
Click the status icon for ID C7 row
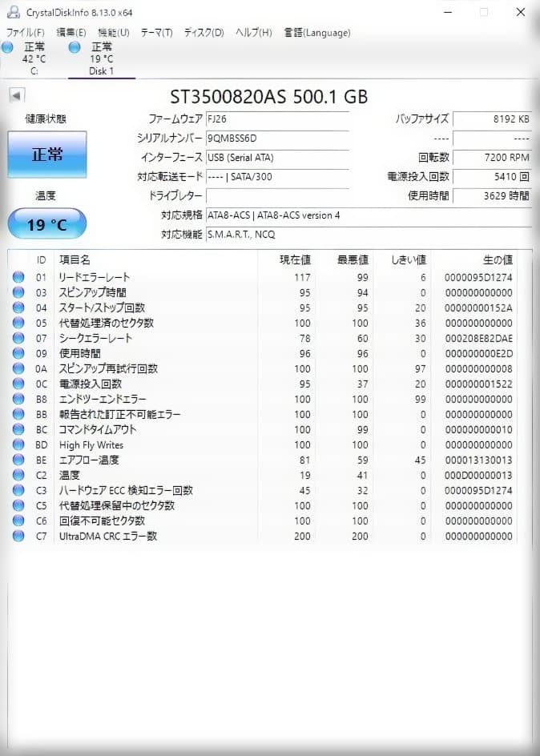pos(18,536)
